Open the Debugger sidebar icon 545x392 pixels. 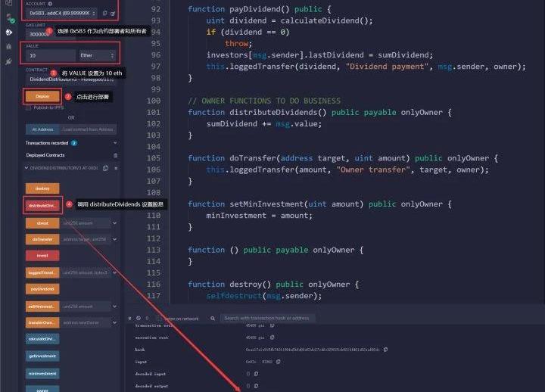9,47
